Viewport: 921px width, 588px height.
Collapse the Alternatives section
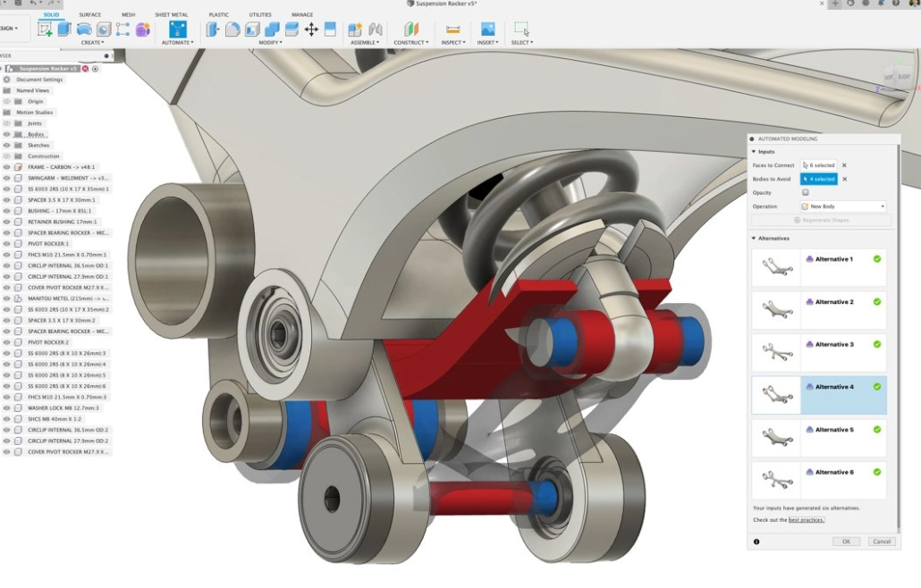click(754, 239)
